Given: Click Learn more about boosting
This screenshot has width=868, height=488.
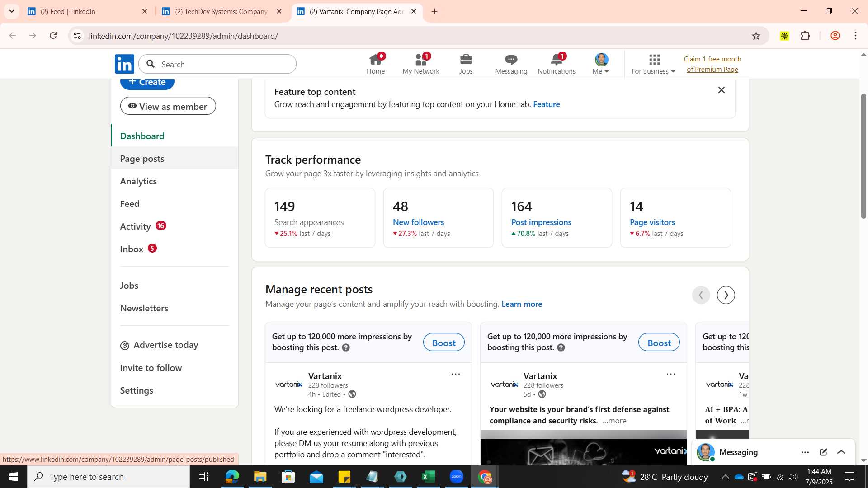Looking at the screenshot, I should coord(522,304).
